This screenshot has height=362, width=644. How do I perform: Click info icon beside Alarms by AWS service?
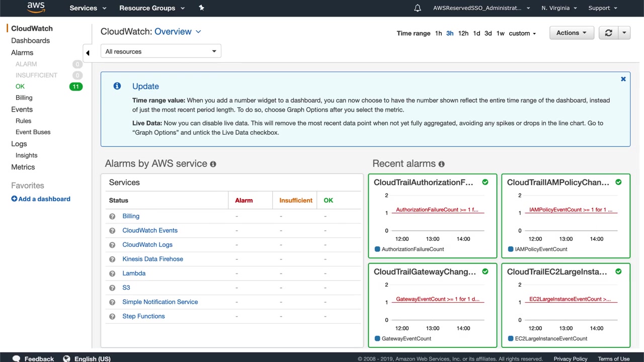point(213,164)
